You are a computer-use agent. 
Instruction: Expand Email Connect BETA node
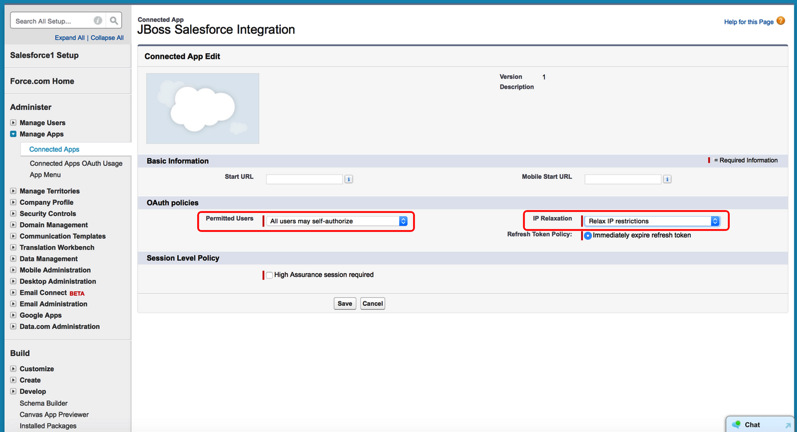tap(13, 293)
